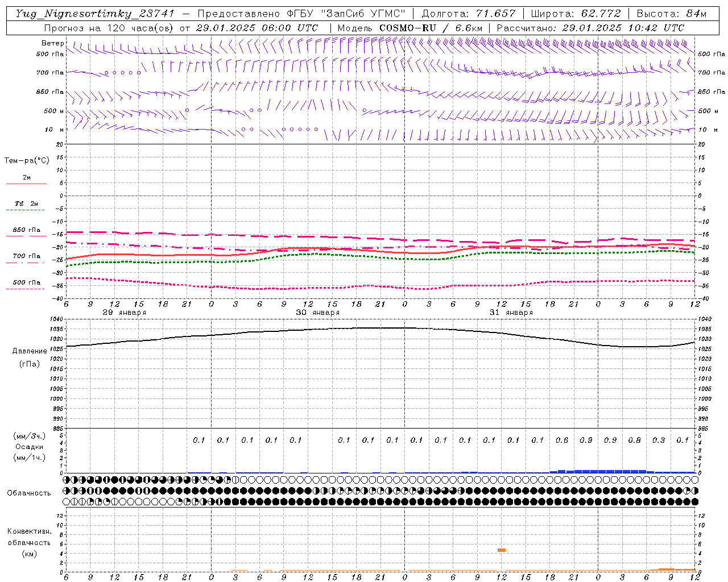Click the 0.6 precipitation value
The width and height of the screenshot is (728, 582).
562,440
